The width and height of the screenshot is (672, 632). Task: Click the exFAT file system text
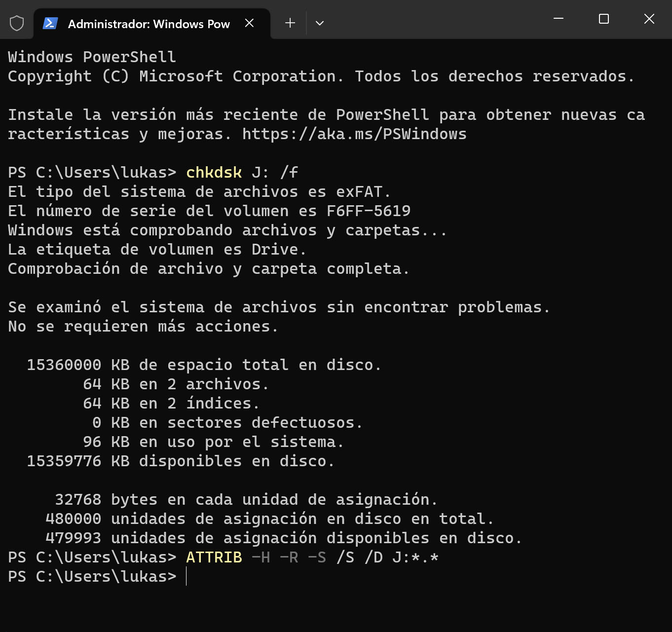(359, 192)
